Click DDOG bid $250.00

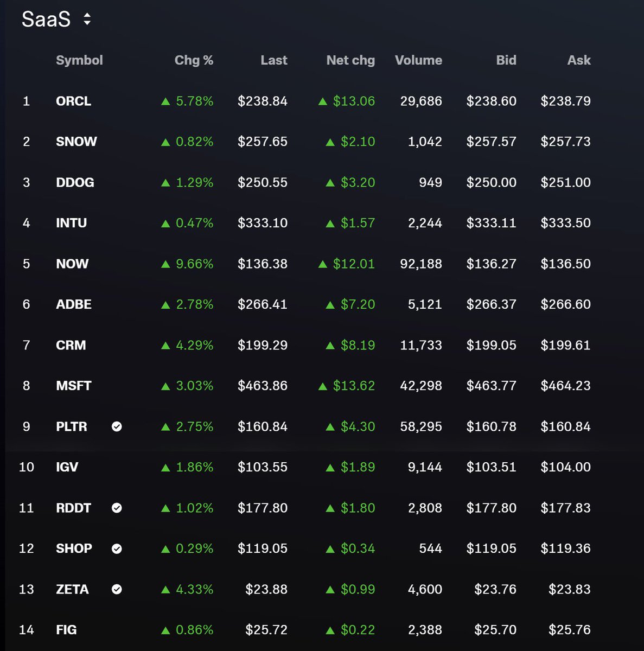(x=492, y=182)
